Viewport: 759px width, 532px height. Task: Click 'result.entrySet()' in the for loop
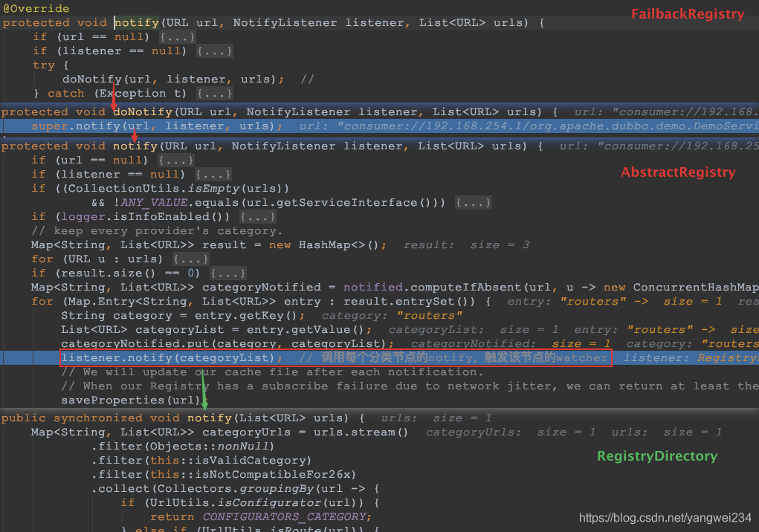(x=406, y=302)
